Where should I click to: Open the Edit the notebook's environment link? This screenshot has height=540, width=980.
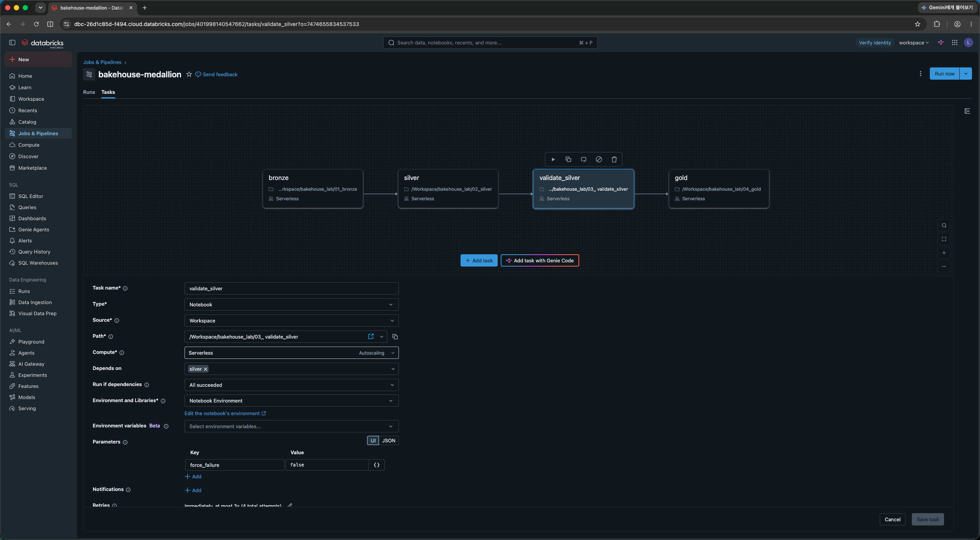coord(225,413)
